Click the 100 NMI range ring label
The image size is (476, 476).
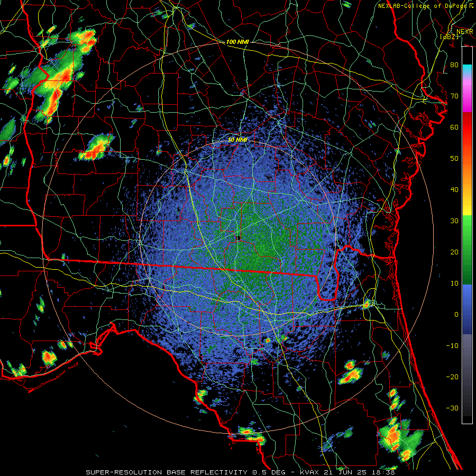coord(237,42)
